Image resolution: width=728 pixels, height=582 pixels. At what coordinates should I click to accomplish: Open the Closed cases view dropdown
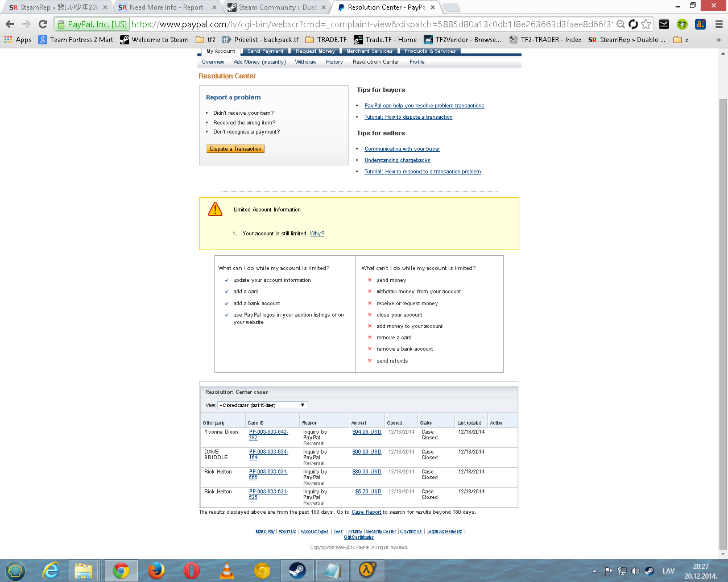click(x=262, y=405)
